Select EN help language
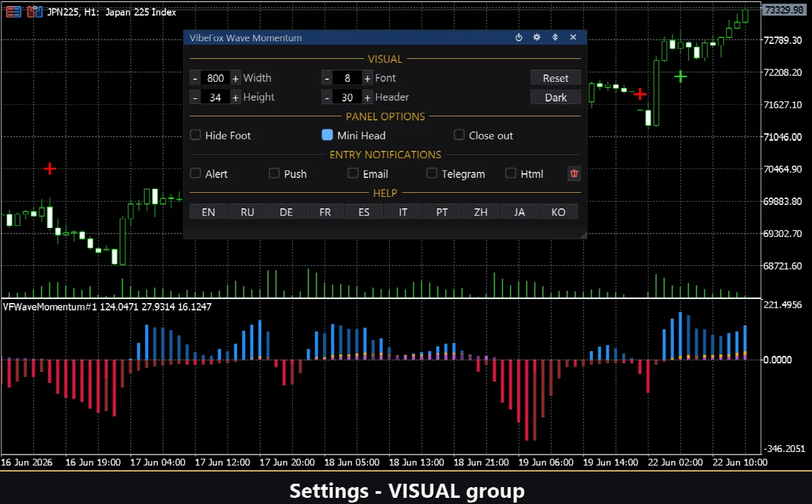Viewport: 812px width, 504px height. [208, 212]
